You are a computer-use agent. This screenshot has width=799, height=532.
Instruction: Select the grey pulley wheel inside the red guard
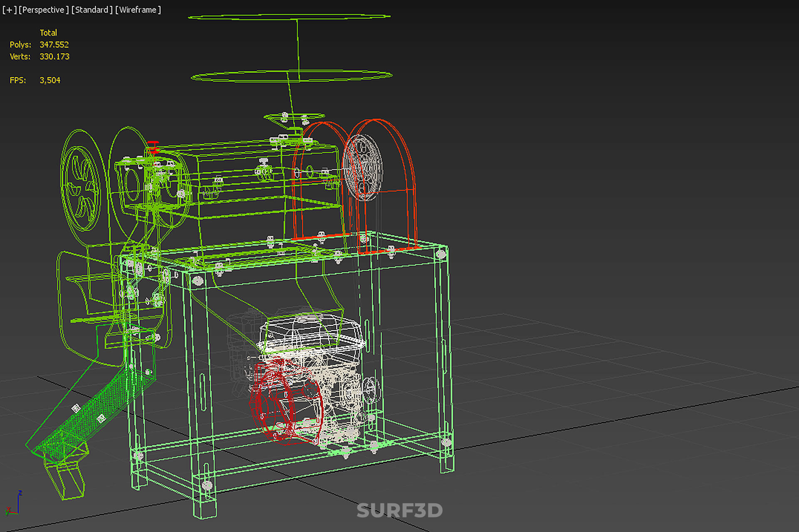tap(363, 167)
